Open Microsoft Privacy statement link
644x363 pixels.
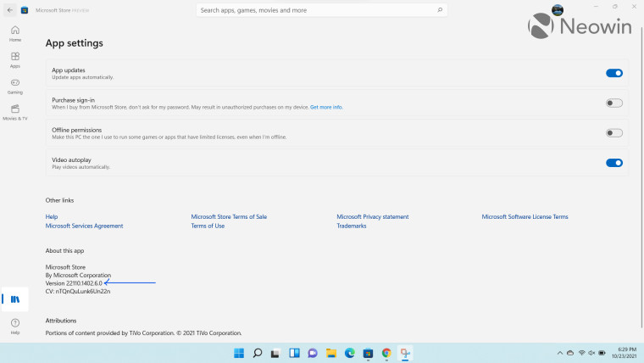[x=373, y=216]
